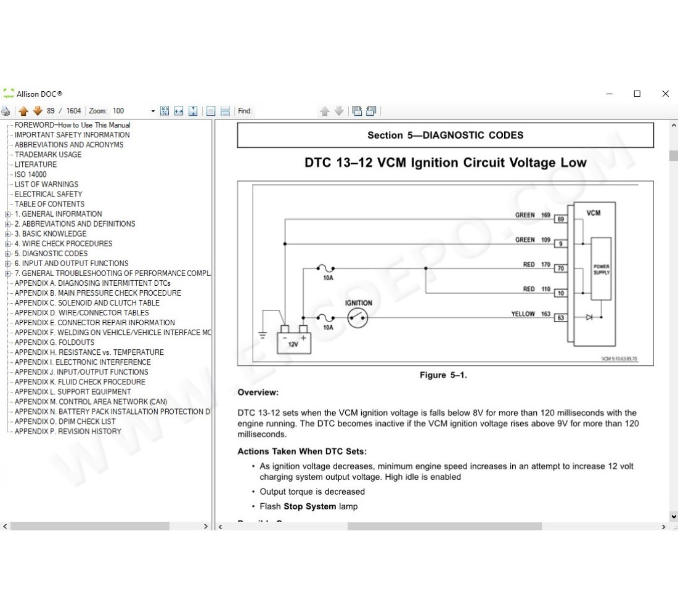Open APPENDIX K. FLUID CHECK PROCEDURE
678x616 pixels.
(80, 382)
